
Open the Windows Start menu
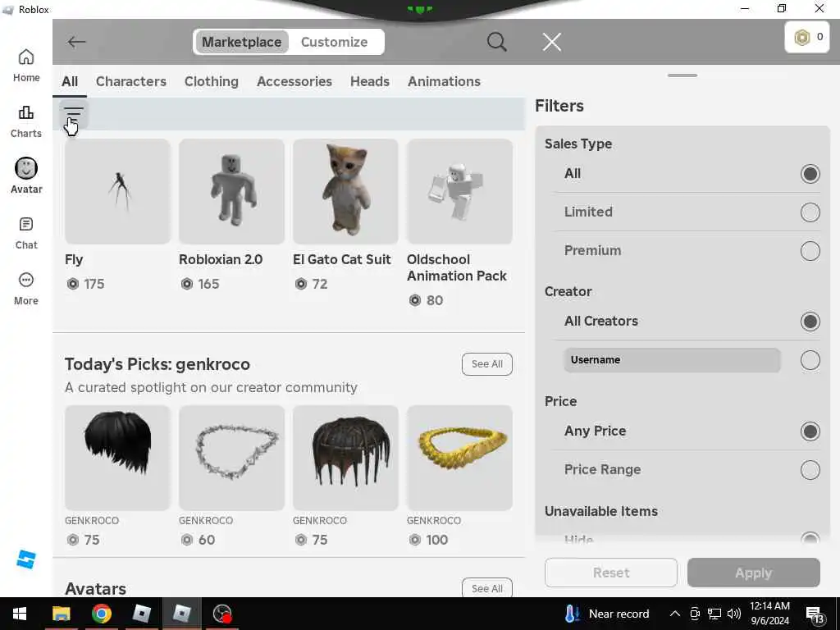[20, 614]
